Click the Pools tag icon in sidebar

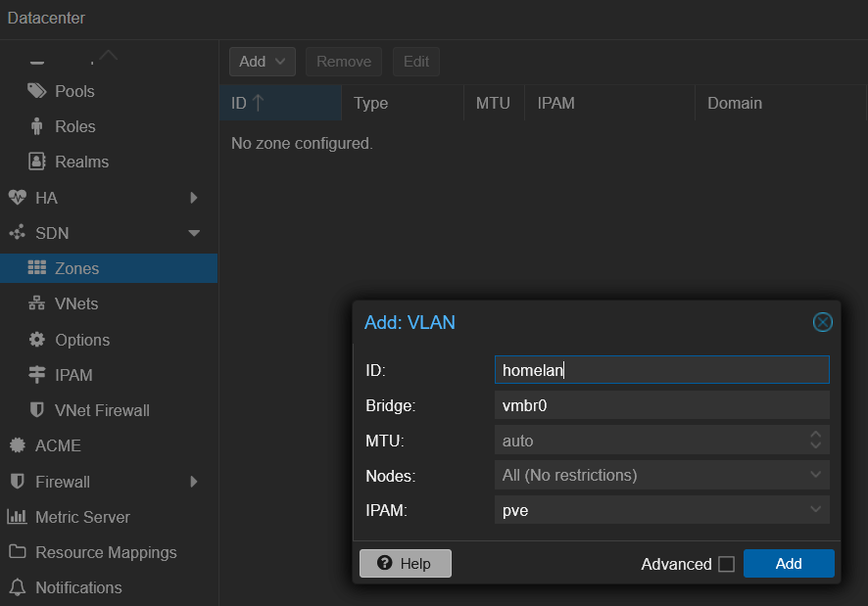(x=37, y=91)
